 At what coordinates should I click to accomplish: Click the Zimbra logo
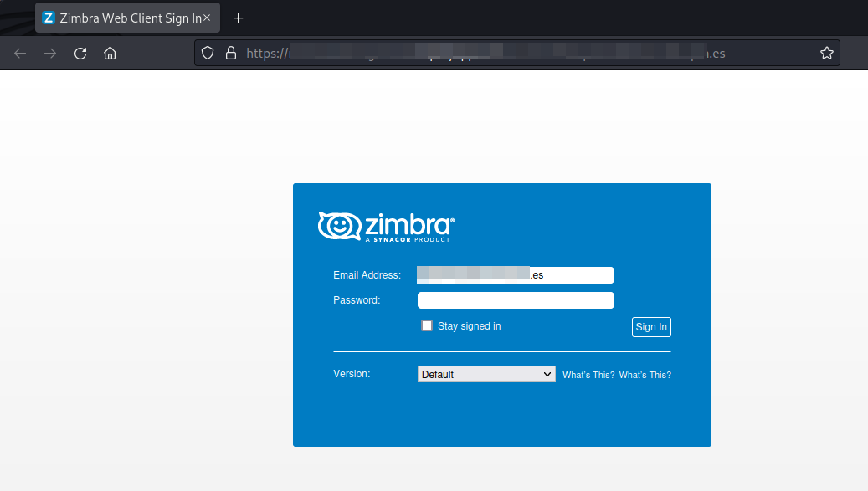click(x=386, y=227)
